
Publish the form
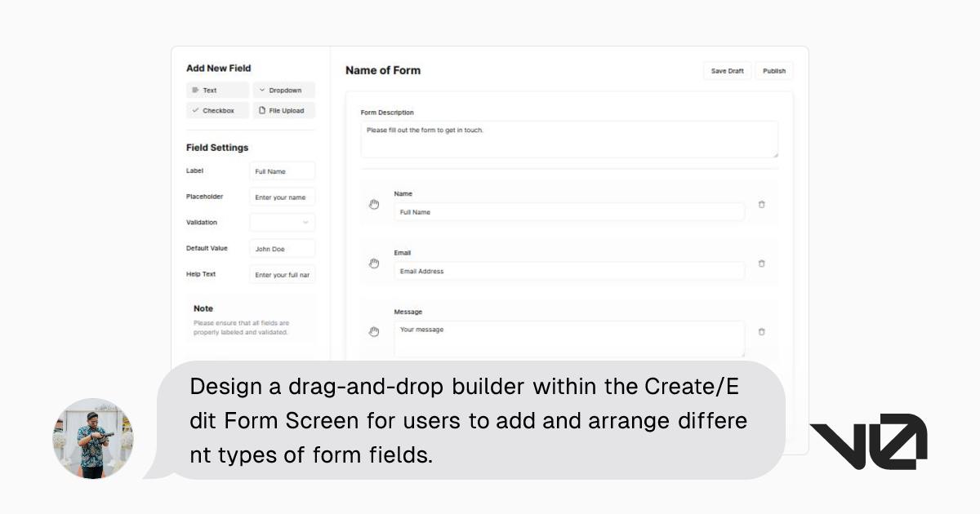tap(773, 71)
